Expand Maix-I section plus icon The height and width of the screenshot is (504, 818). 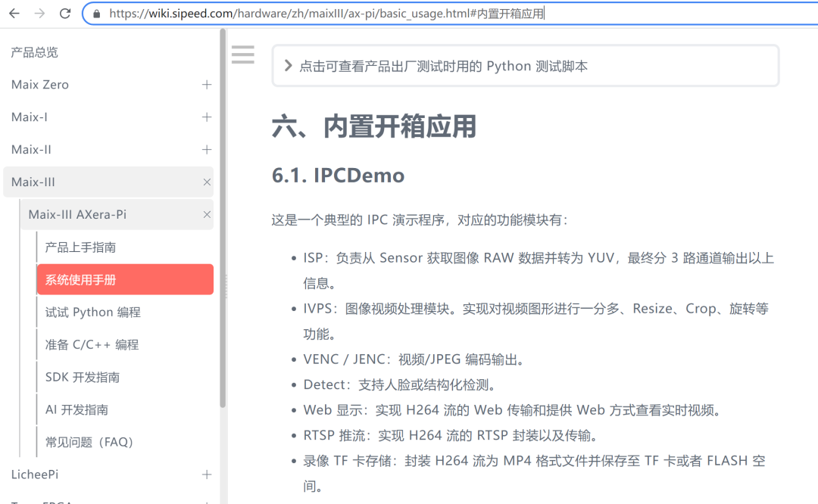coord(207,117)
